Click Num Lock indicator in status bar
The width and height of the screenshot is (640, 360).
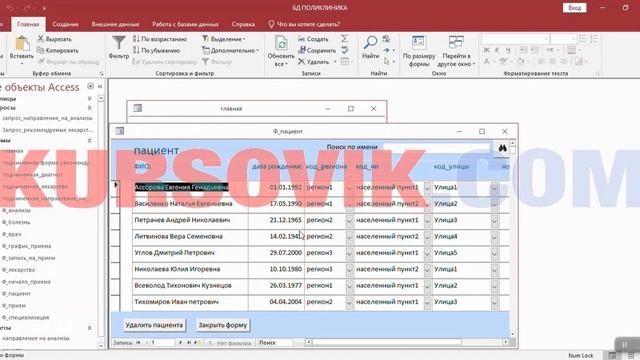click(x=580, y=356)
